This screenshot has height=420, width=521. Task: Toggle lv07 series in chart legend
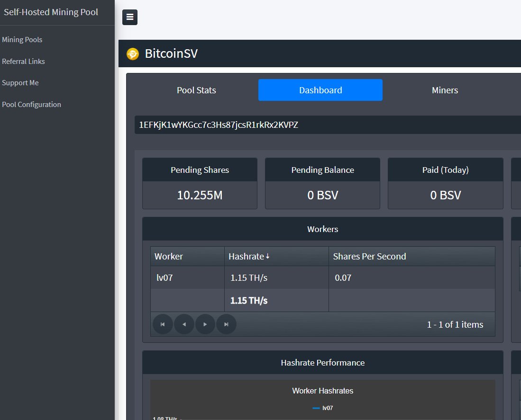(323, 408)
